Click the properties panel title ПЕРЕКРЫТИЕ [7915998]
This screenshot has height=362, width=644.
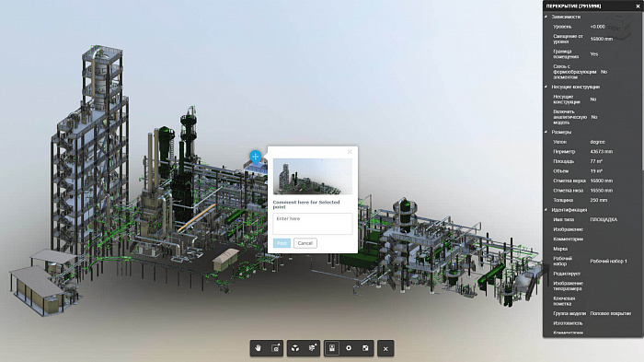(x=573, y=6)
